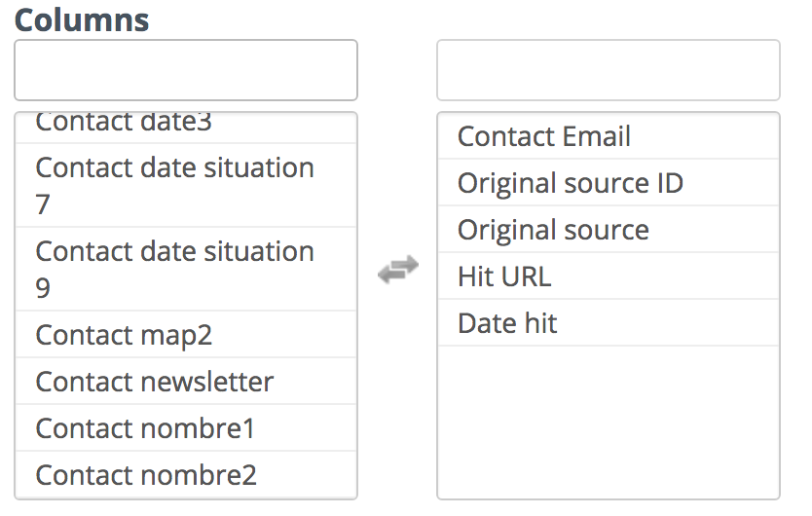Image resolution: width=812 pixels, height=516 pixels.
Task: Select Contact date situation 7 item
Action: point(186,185)
